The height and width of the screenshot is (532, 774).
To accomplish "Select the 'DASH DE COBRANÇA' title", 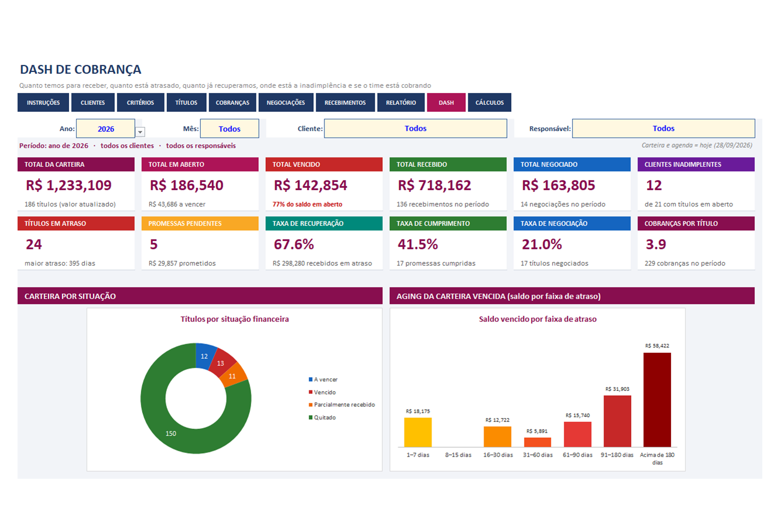I will coord(80,70).
